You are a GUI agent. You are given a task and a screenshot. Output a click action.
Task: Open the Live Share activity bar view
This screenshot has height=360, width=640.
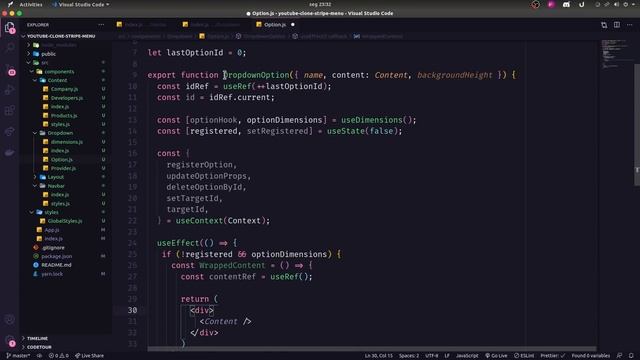point(9,131)
